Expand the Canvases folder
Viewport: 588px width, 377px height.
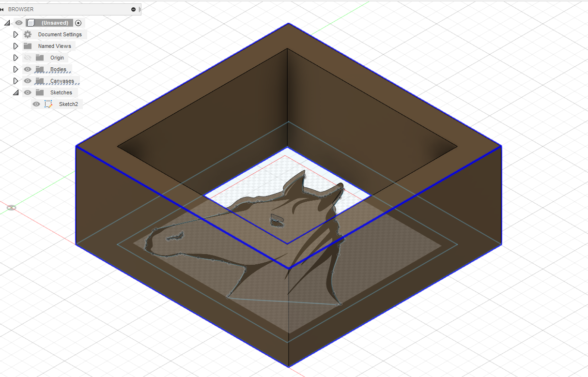(15, 81)
